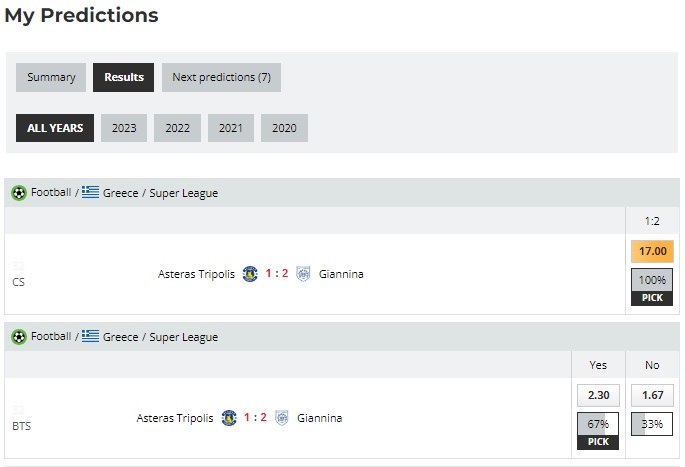Select the ALL YEARS filter
Image resolution: width=685 pixels, height=467 pixels.
[55, 128]
